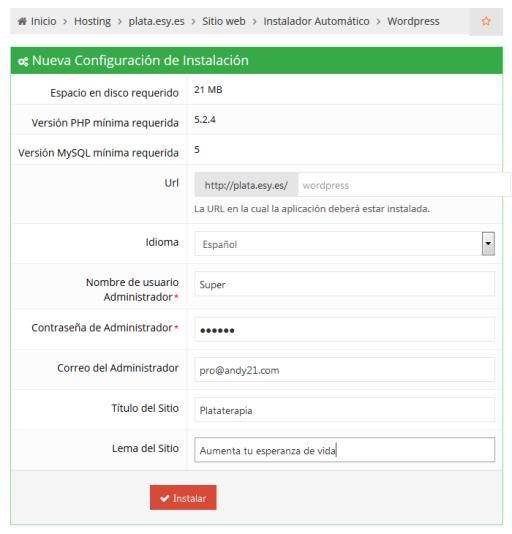Viewport: 512px width, 534px height.
Task: Click the URL help text below the field
Action: [312, 208]
